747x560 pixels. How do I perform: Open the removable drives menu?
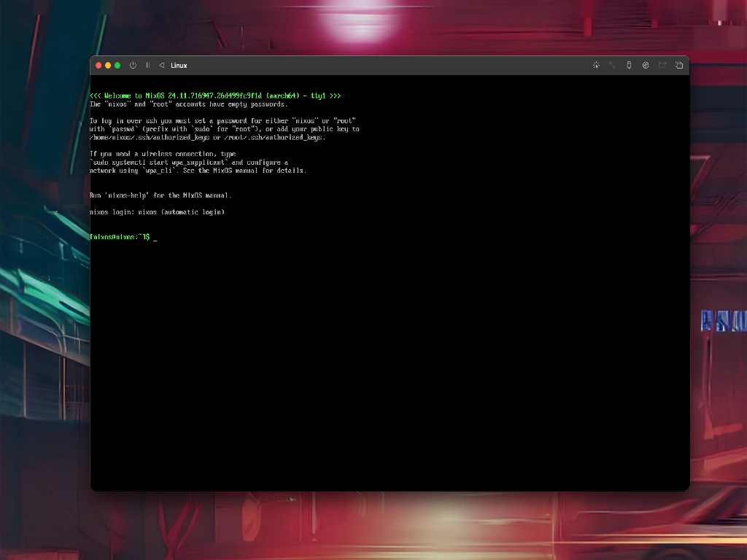[646, 65]
